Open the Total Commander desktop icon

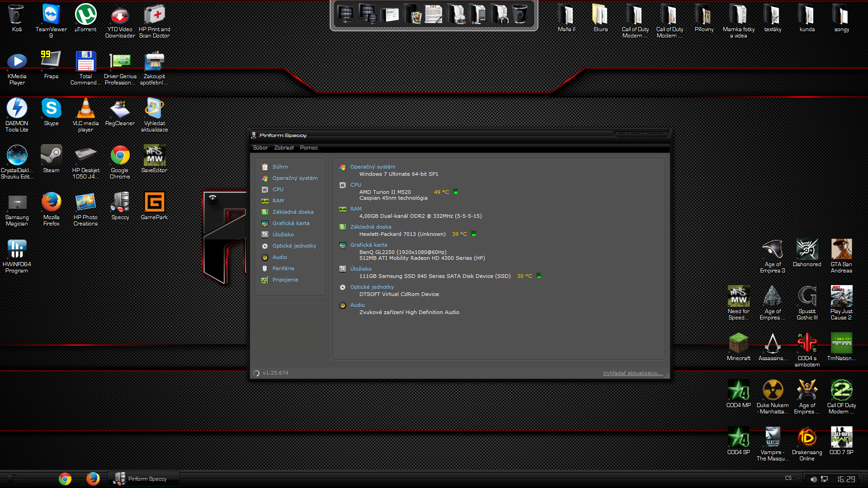coord(85,68)
